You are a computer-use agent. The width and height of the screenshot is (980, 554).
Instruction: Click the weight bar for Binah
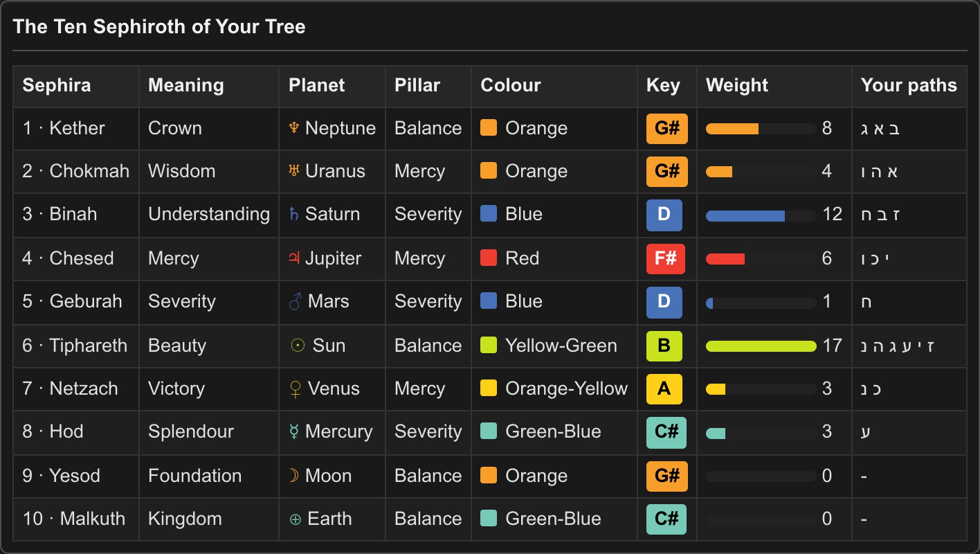pos(761,216)
